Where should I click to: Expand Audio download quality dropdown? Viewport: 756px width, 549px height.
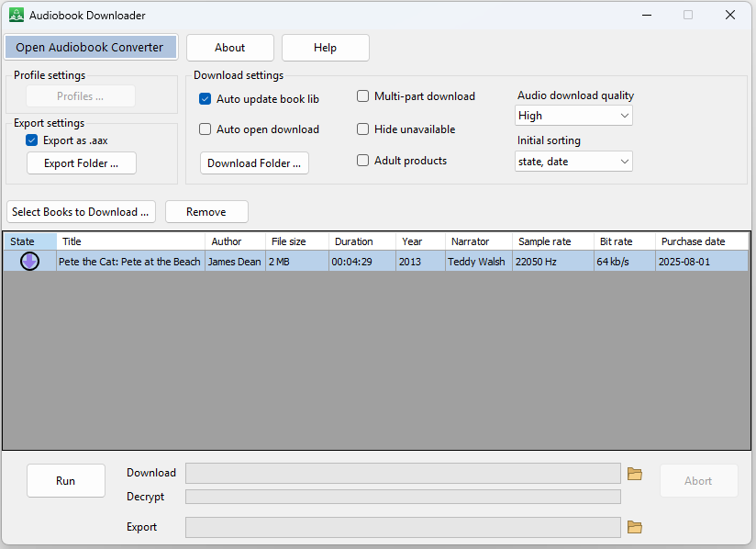(x=573, y=116)
